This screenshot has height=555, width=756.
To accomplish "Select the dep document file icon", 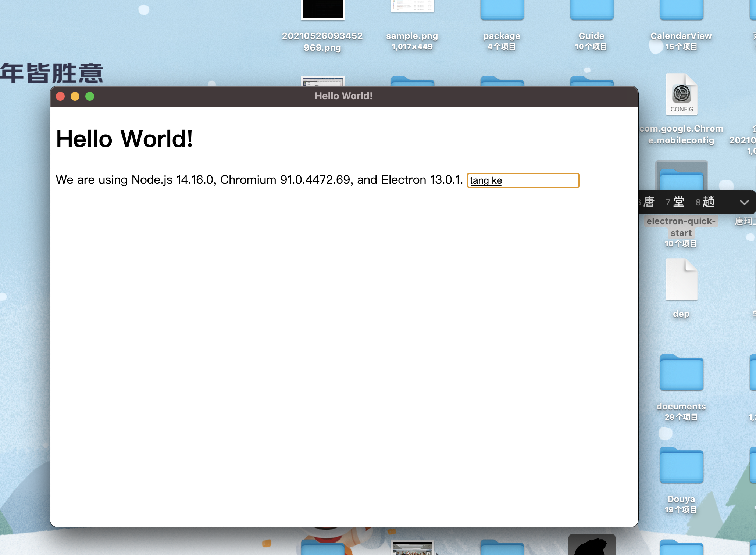I will (681, 280).
